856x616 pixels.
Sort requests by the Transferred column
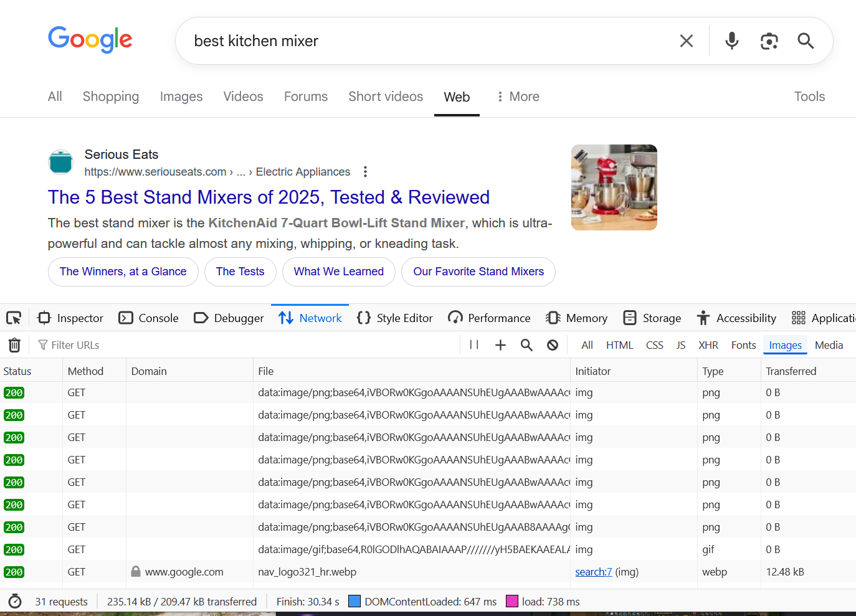pos(808,371)
